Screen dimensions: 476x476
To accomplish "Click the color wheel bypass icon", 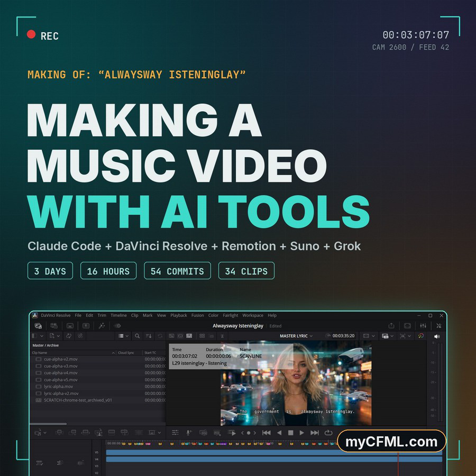I will pyautogui.click(x=421, y=336).
